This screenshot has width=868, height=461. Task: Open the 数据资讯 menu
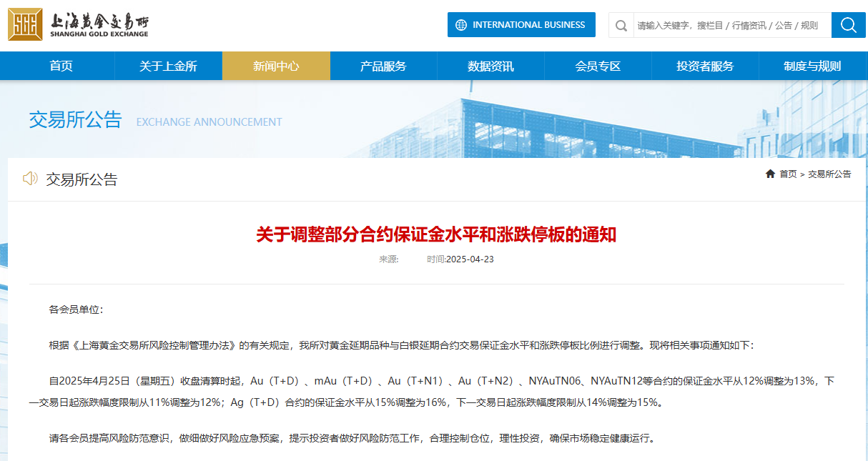click(x=490, y=66)
